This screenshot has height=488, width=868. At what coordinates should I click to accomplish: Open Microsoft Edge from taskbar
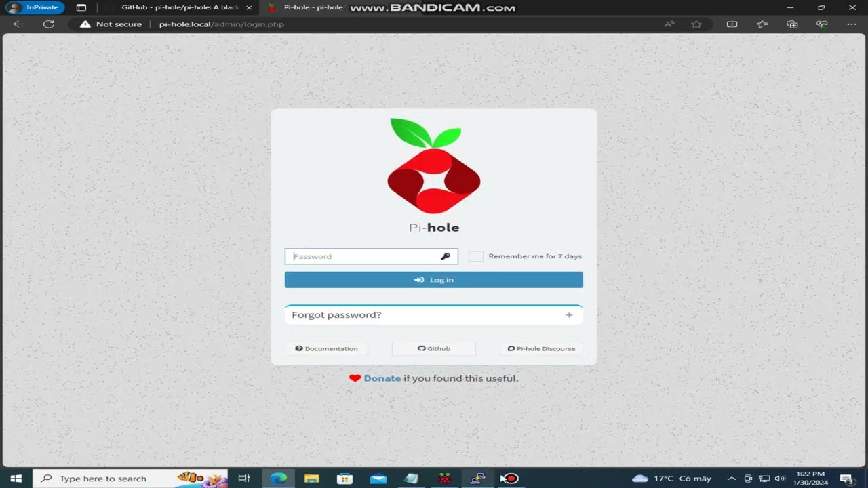(x=279, y=479)
